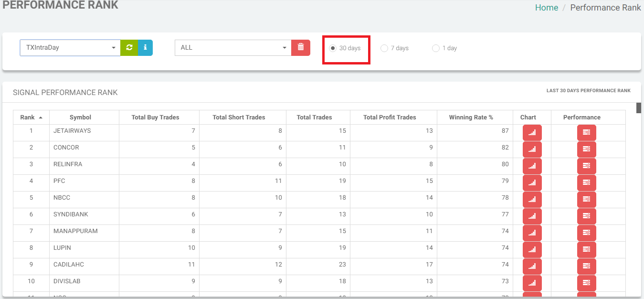Select the 30 days radio button
644x299 pixels.
333,48
